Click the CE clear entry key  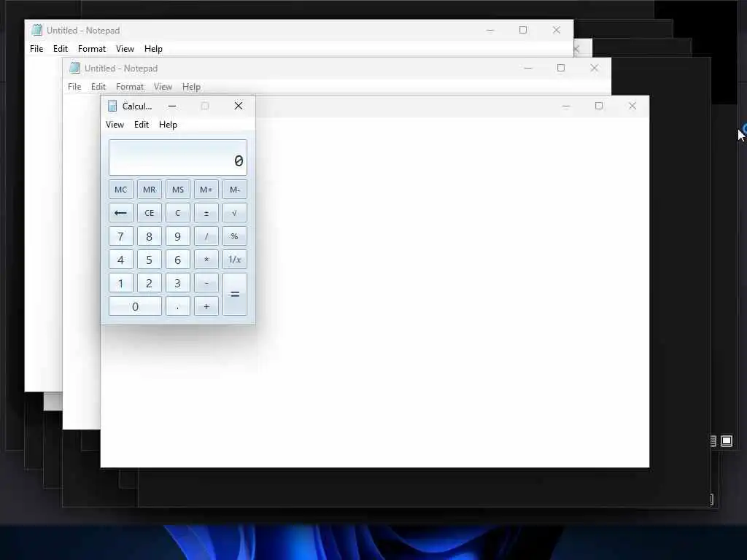point(149,213)
